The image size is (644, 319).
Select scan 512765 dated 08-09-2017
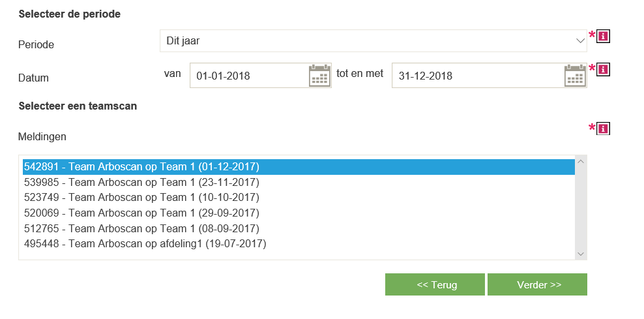point(141,228)
